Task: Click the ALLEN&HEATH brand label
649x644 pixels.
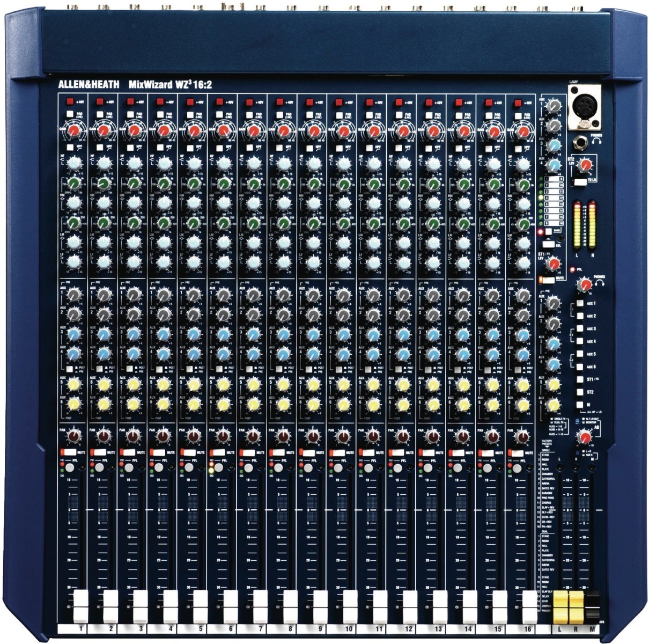Action: point(88,84)
